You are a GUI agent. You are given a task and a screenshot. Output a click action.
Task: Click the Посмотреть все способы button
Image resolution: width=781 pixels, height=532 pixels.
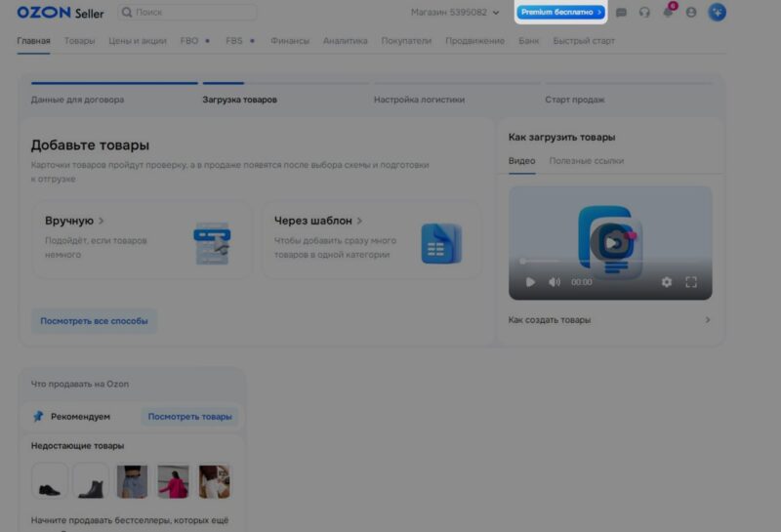pyautogui.click(x=94, y=321)
